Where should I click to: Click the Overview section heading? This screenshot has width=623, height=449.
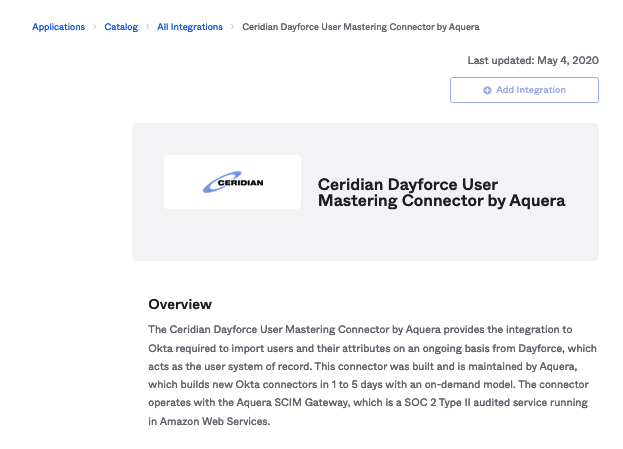(x=180, y=304)
